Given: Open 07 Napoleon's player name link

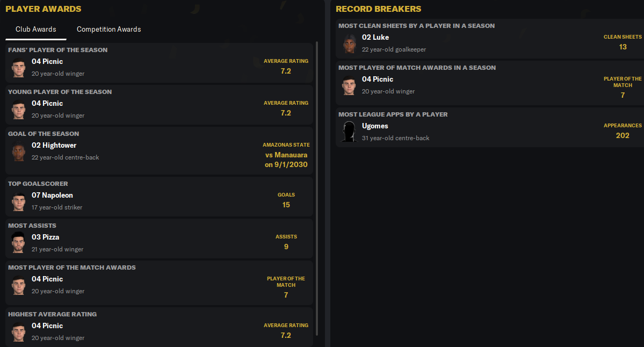Looking at the screenshot, I should click(x=52, y=196).
